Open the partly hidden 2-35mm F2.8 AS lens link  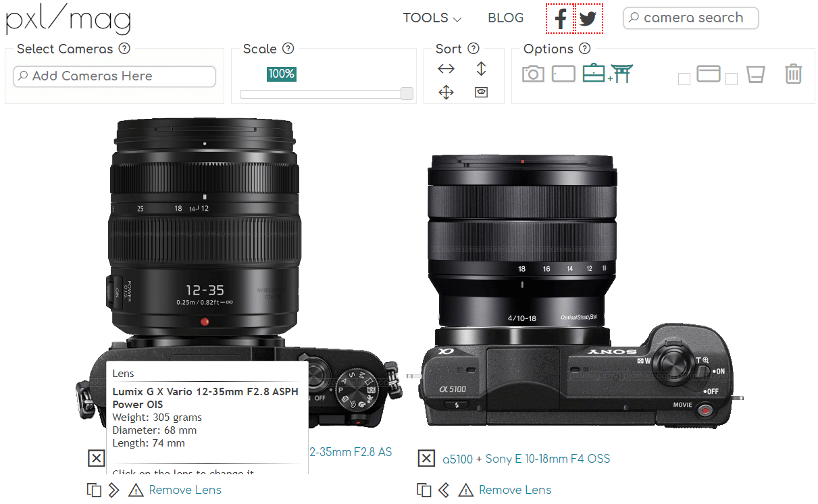point(351,452)
